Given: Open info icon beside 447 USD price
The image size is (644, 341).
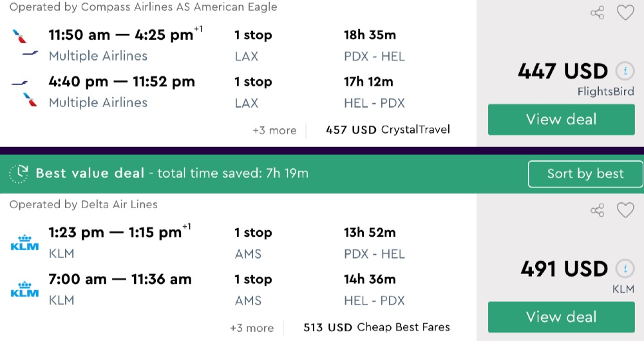Looking at the screenshot, I should tap(624, 71).
